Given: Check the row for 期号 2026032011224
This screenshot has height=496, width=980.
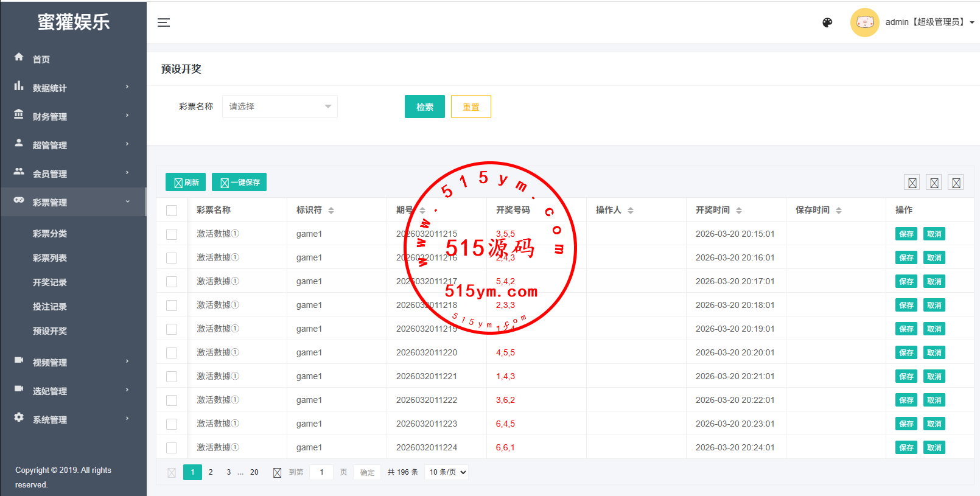Looking at the screenshot, I should [172, 448].
